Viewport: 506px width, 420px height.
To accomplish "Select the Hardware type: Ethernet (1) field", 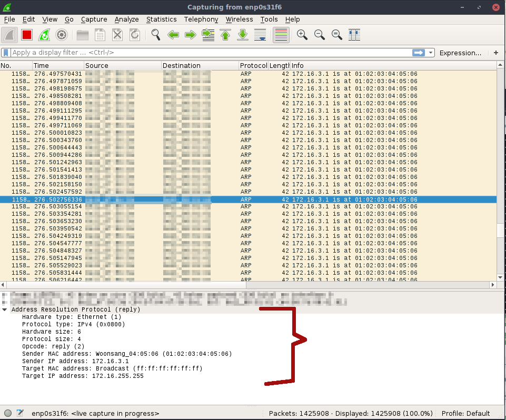I will (x=72, y=317).
